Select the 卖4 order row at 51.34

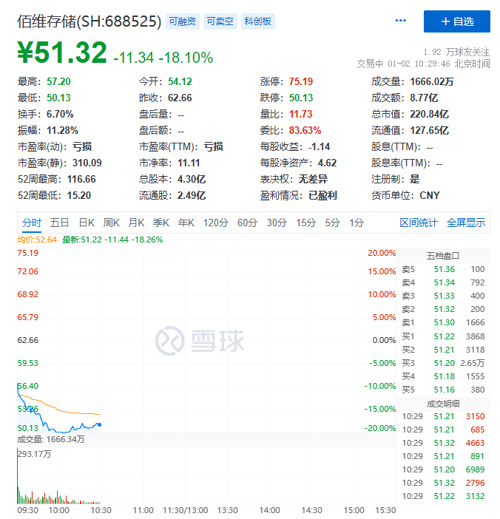pos(443,283)
